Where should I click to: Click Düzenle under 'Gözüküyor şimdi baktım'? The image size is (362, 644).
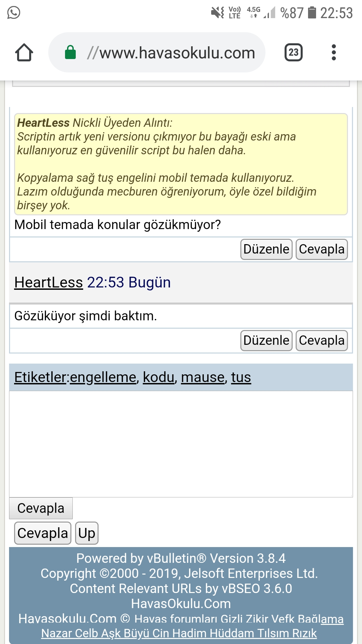click(266, 340)
